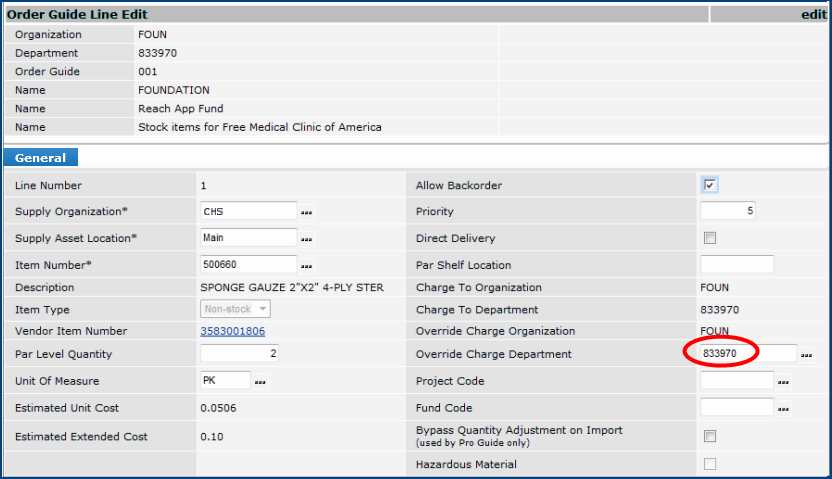Viewport: 832px width, 479px height.
Task: Open lookup beside Item Number field
Action: click(x=307, y=266)
